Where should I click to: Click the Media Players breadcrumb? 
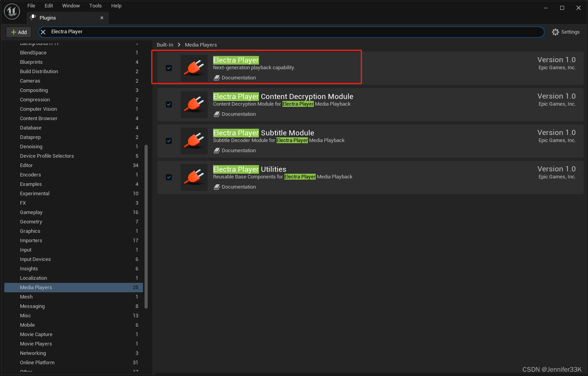tap(201, 45)
